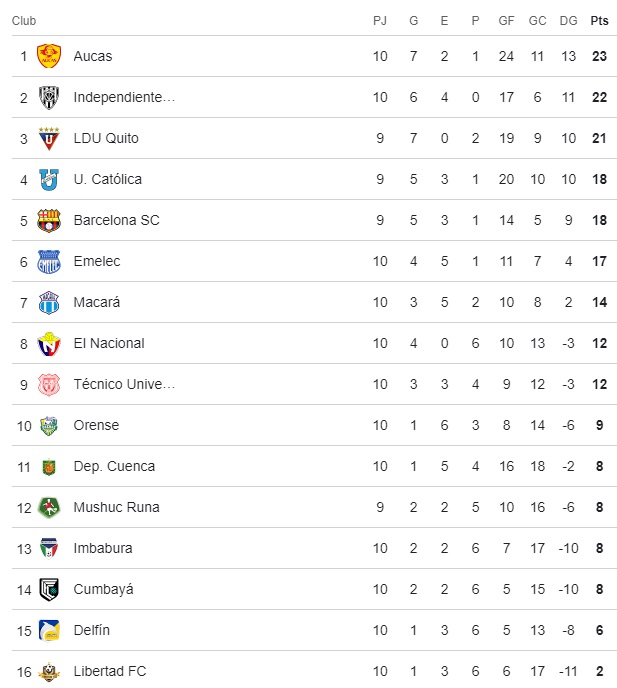This screenshot has width=617, height=688.
Task: Click the Club column header
Action: [25, 20]
